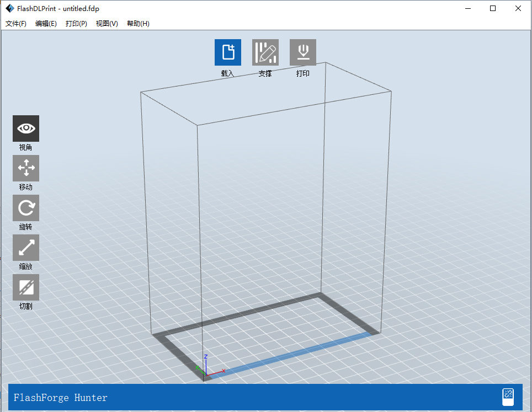Open the 支撑 (Supports) editing tool
The image size is (532, 412).
(265, 52)
